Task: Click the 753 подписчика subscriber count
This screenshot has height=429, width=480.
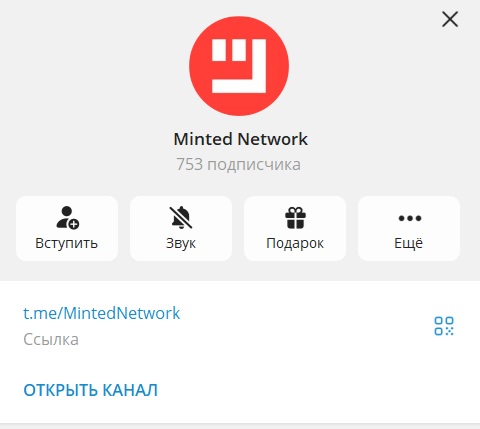Action: click(239, 164)
